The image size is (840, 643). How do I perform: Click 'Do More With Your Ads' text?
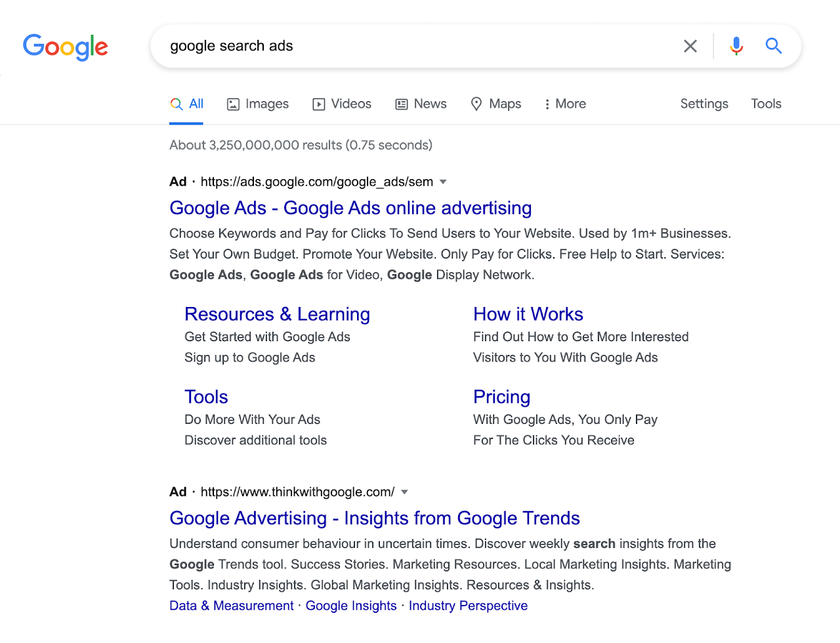coord(252,419)
